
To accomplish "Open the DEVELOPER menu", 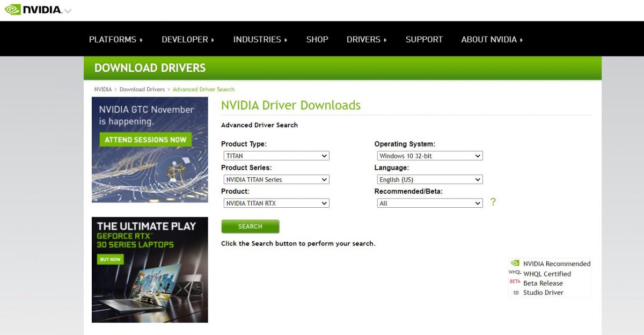I will coord(188,39).
